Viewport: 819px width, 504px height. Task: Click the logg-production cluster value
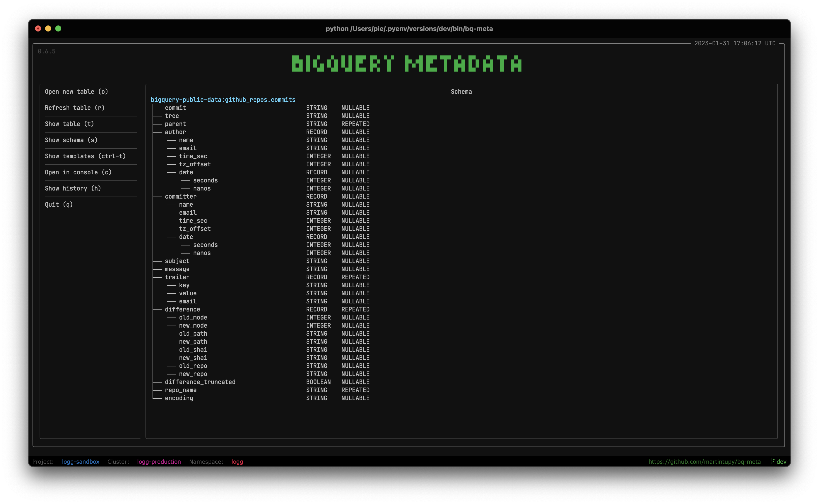tap(159, 461)
